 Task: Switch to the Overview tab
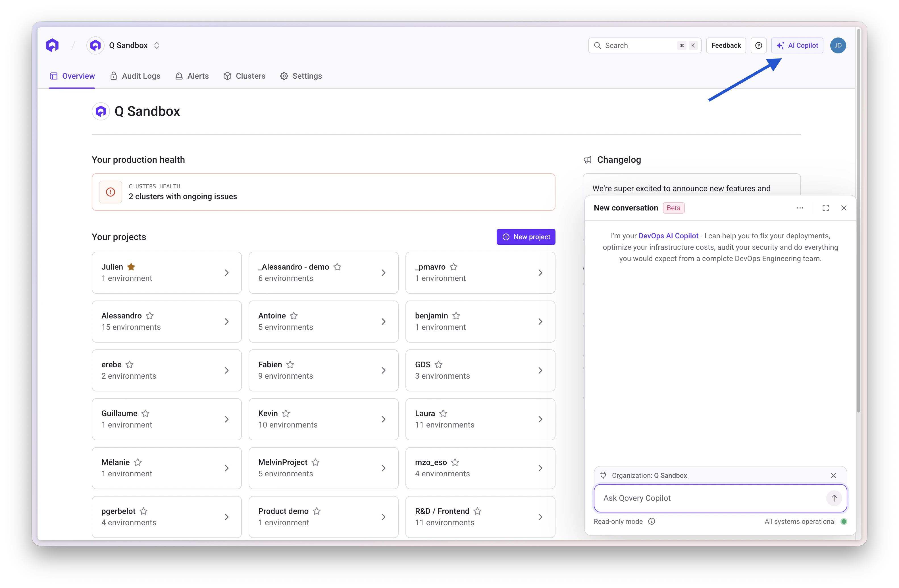(72, 76)
